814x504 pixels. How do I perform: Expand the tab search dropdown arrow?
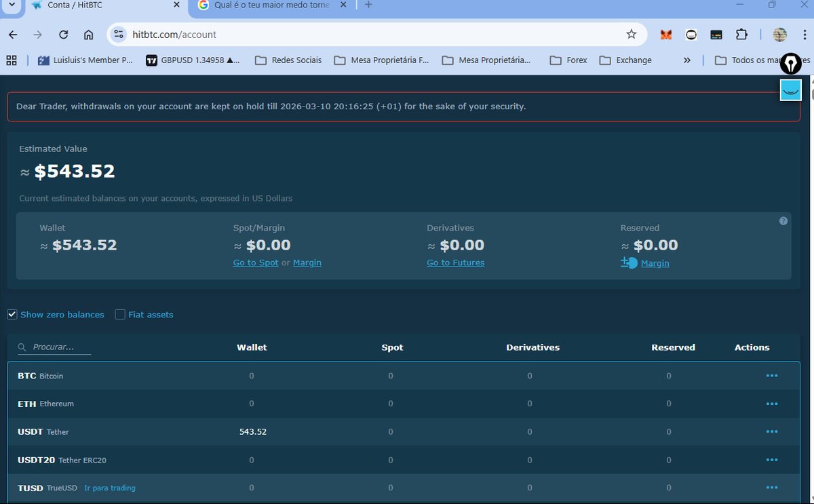(x=12, y=5)
